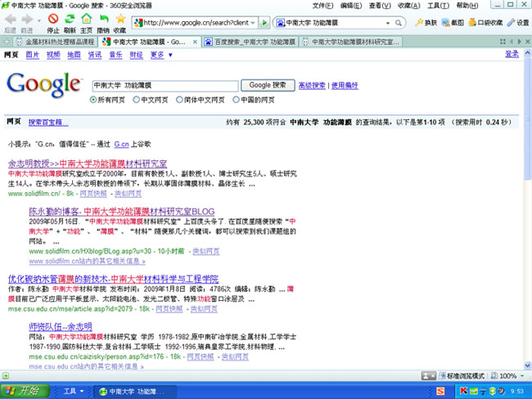This screenshot has width=532, height=399.
Task: Click the page vertical scrollbar down arrow
Action: pyautogui.click(x=527, y=365)
